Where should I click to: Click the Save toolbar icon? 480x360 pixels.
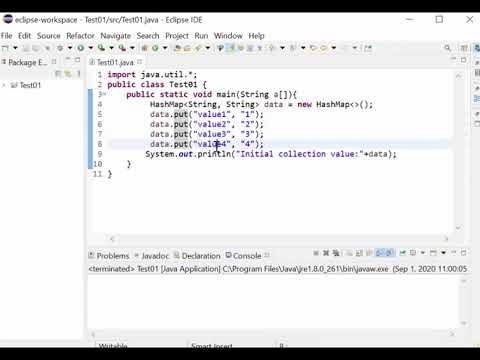click(x=26, y=48)
